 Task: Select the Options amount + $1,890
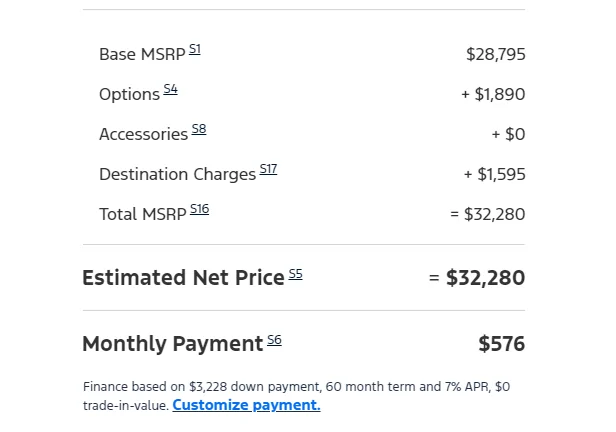coord(493,94)
